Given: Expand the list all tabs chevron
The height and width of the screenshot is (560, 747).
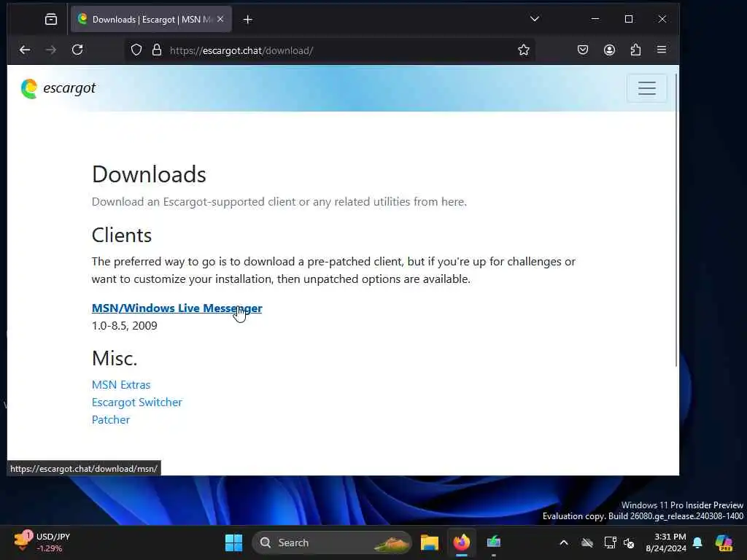Looking at the screenshot, I should [x=535, y=19].
